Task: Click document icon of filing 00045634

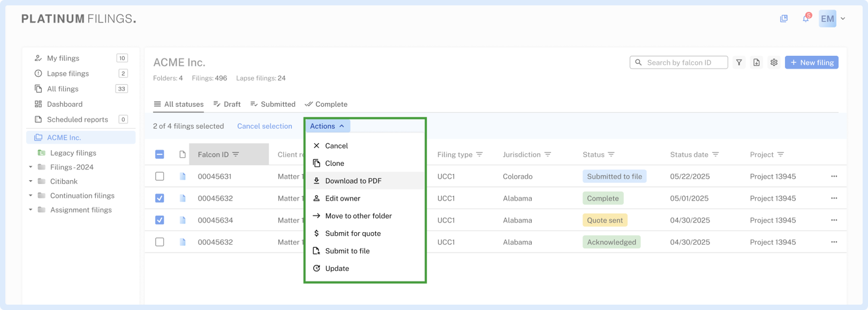Action: pyautogui.click(x=183, y=220)
